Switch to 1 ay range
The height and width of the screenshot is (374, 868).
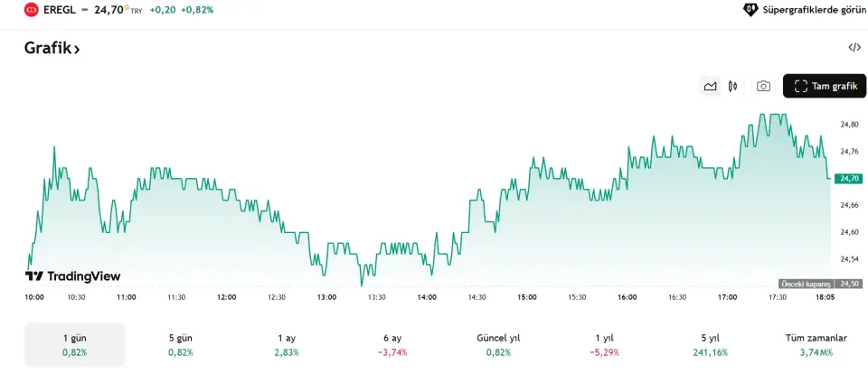pos(286,344)
